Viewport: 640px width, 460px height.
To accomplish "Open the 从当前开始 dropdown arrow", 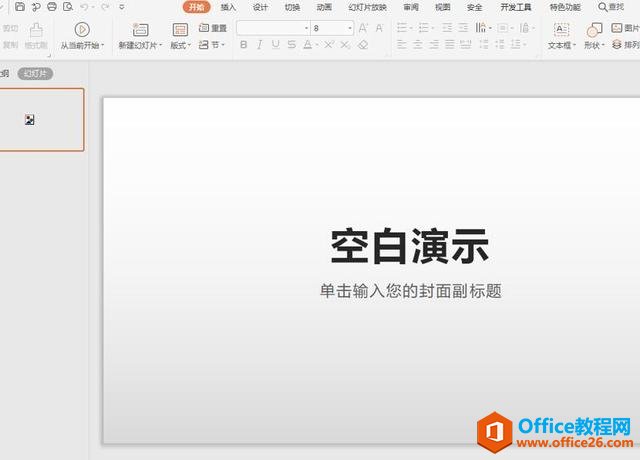I will point(103,45).
